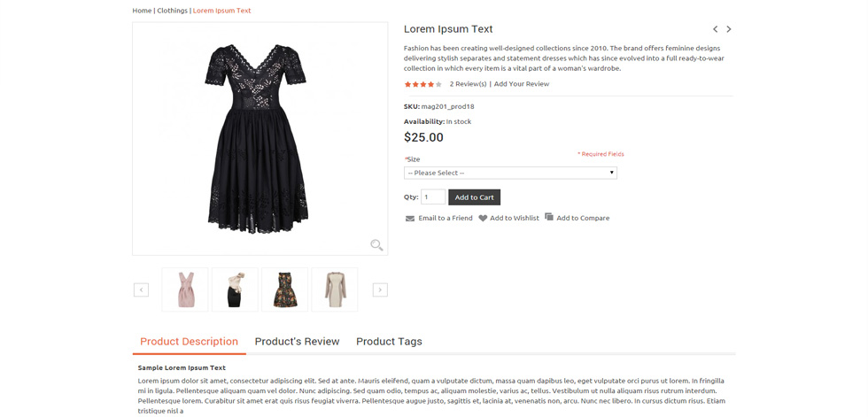Switch to Product Description tab
Screen dimensions: 868x417
point(189,342)
